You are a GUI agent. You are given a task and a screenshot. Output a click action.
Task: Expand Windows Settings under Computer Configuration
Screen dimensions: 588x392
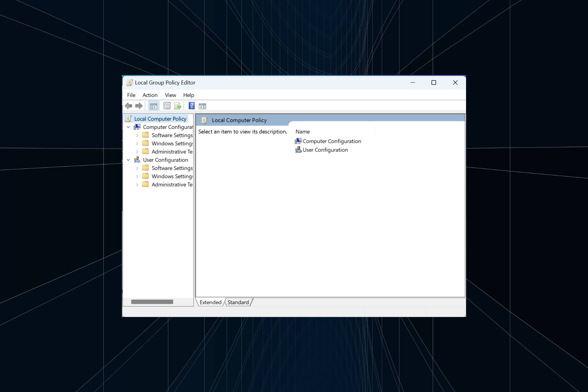click(137, 143)
